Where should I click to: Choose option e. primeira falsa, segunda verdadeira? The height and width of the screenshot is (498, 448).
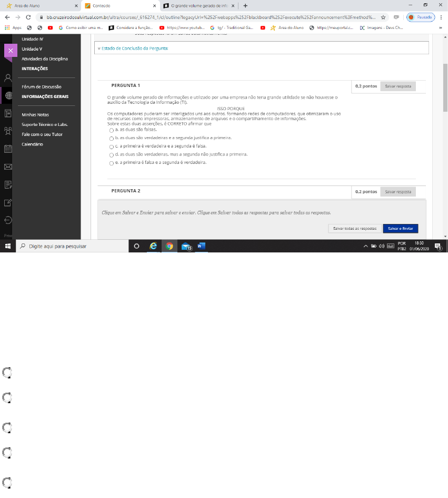[x=111, y=163]
